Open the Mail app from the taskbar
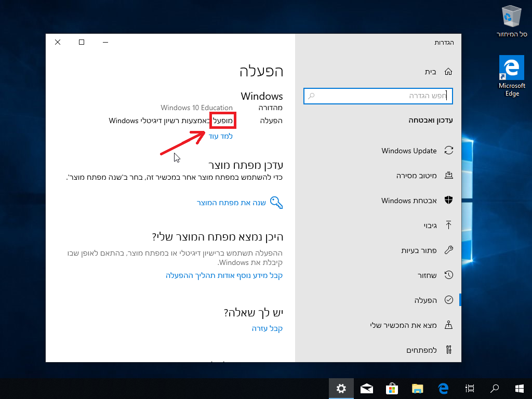 [x=366, y=389]
